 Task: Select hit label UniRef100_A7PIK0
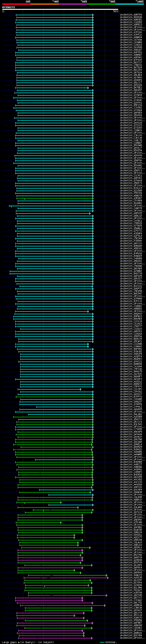click(131, 32)
